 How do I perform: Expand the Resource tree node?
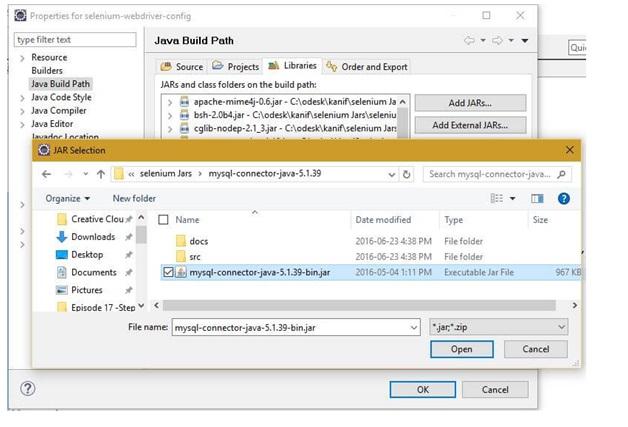pyautogui.click(x=22, y=58)
